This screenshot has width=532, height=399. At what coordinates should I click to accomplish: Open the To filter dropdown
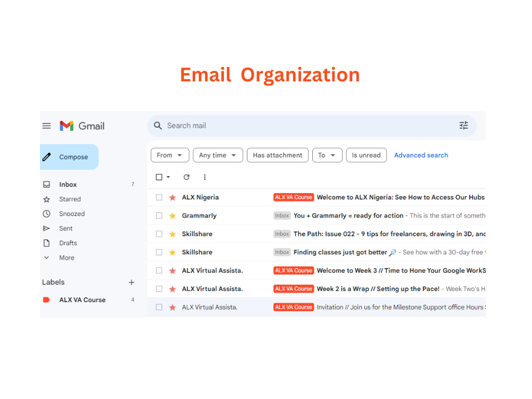click(327, 155)
